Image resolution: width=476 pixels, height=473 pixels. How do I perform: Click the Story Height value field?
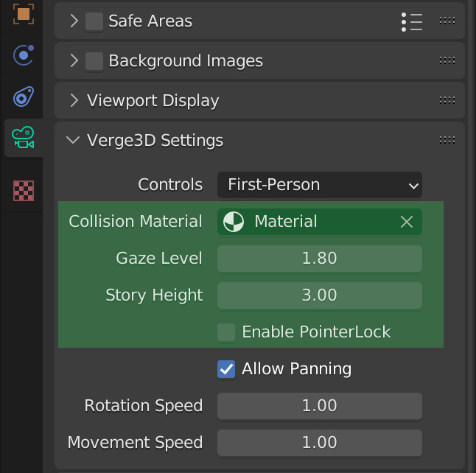pos(320,295)
